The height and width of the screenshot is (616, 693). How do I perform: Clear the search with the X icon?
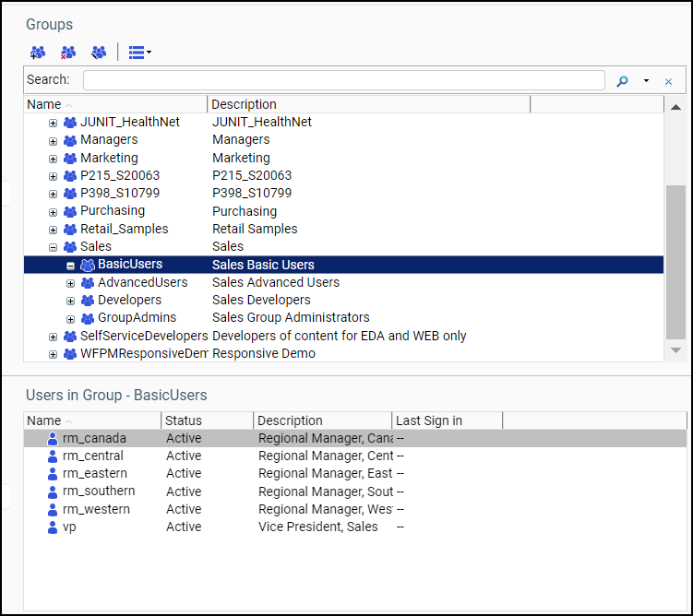tap(668, 81)
